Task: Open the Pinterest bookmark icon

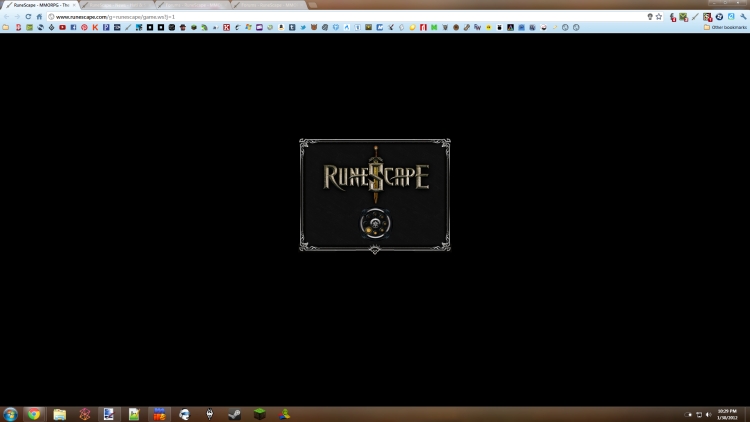Action: pyautogui.click(x=84, y=27)
